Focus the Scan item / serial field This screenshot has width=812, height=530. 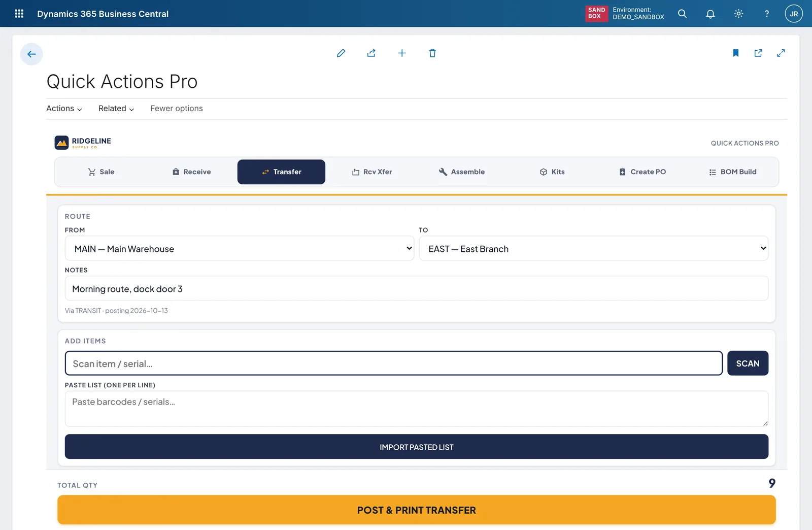[x=394, y=363]
